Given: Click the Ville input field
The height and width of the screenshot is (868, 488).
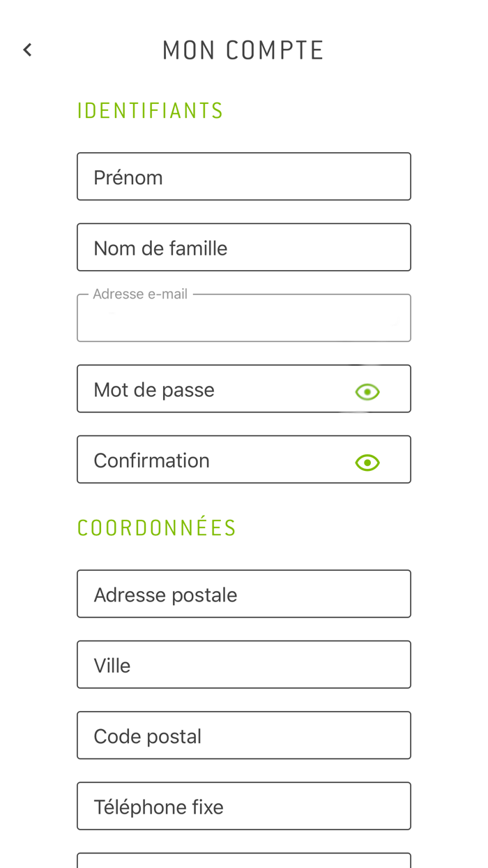Looking at the screenshot, I should pos(244,665).
